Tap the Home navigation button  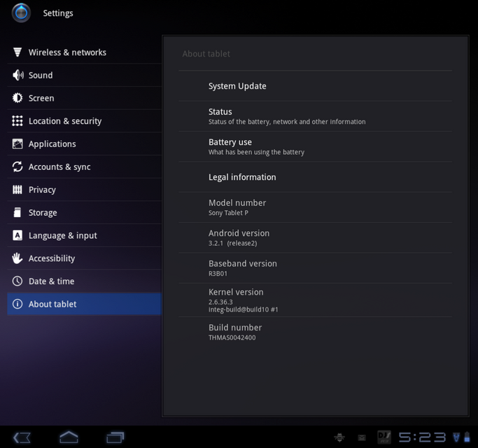pos(69,437)
